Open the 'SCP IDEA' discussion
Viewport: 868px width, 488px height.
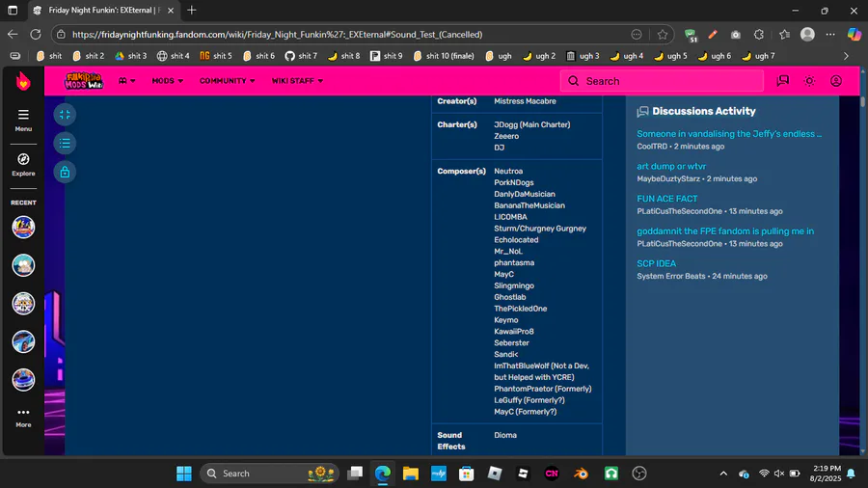pos(656,264)
